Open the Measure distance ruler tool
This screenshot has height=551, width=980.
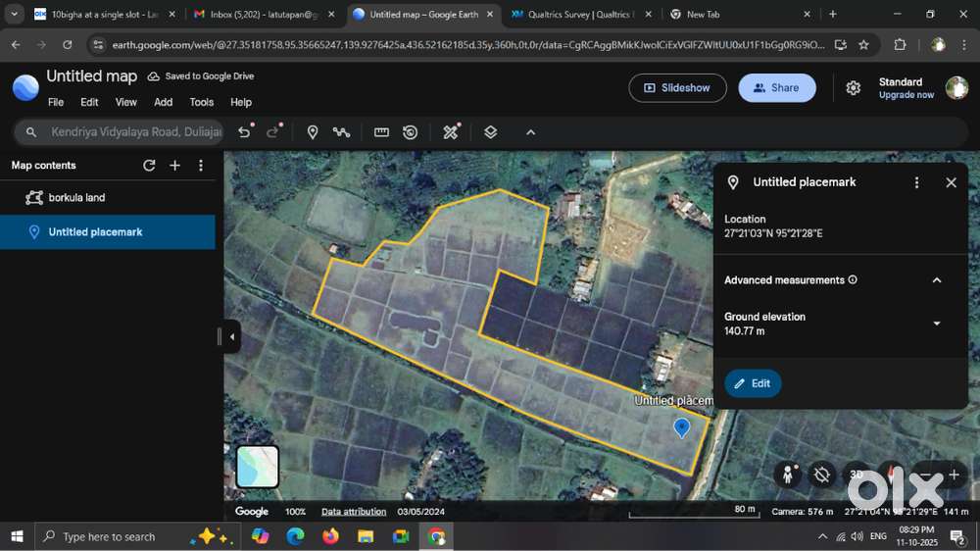[381, 132]
